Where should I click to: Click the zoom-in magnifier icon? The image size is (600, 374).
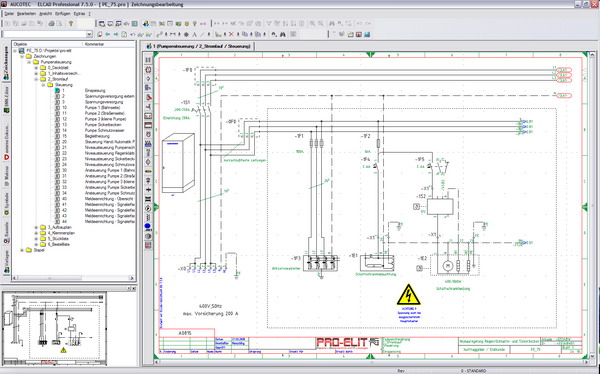(x=313, y=24)
